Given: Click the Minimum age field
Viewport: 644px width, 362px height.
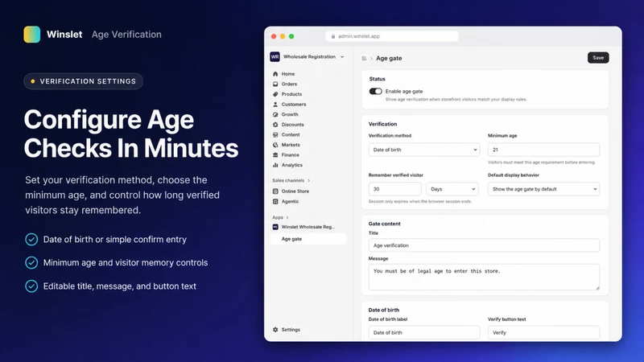Looking at the screenshot, I should pyautogui.click(x=544, y=150).
